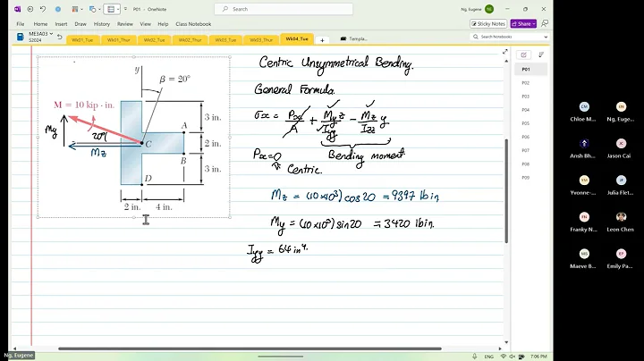Select the active Wk04_Tue section tab

(x=297, y=39)
